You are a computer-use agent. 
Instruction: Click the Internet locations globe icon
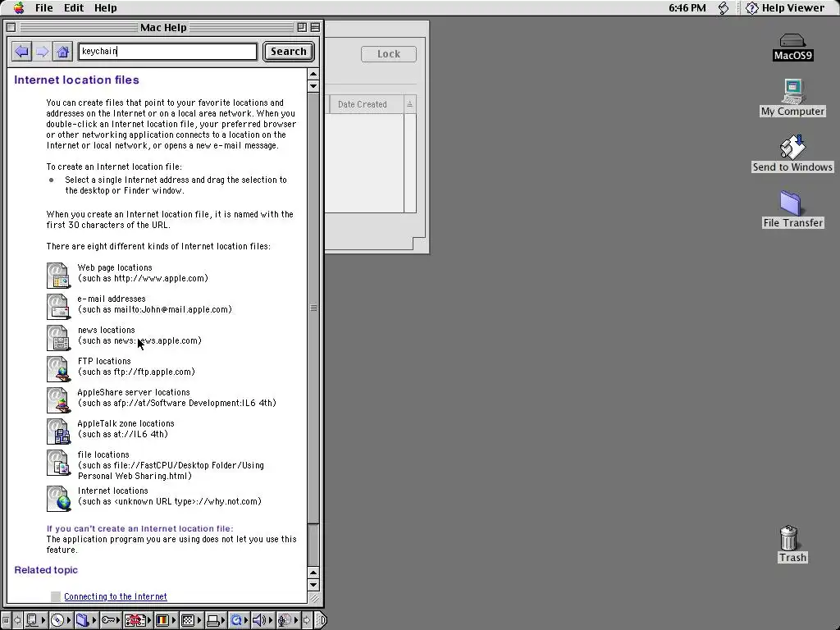click(x=58, y=498)
